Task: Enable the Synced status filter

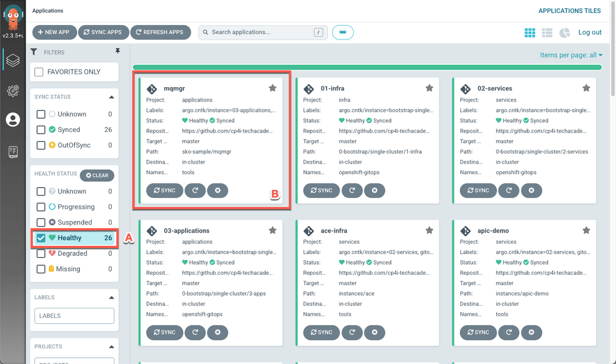Action: tap(41, 130)
